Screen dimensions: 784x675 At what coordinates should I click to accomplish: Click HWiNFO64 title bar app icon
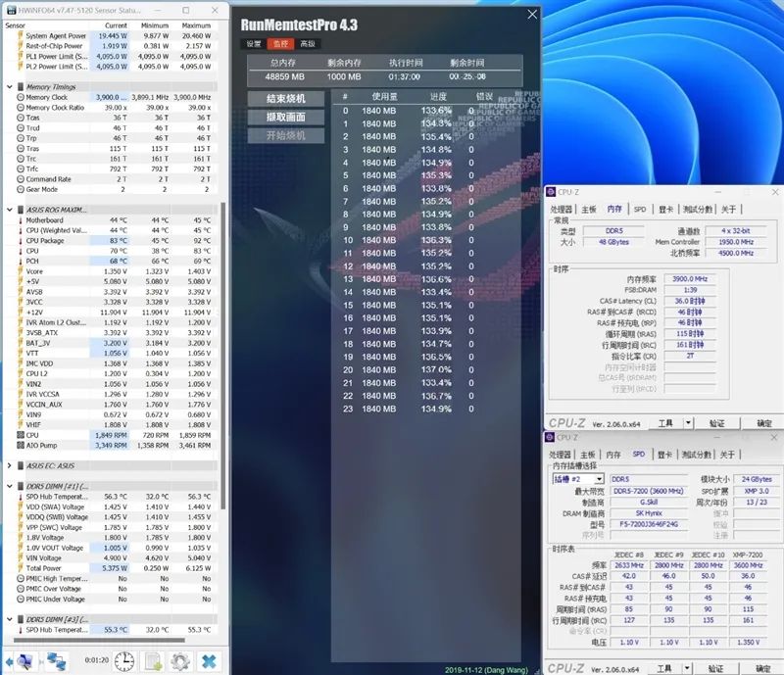click(x=11, y=10)
